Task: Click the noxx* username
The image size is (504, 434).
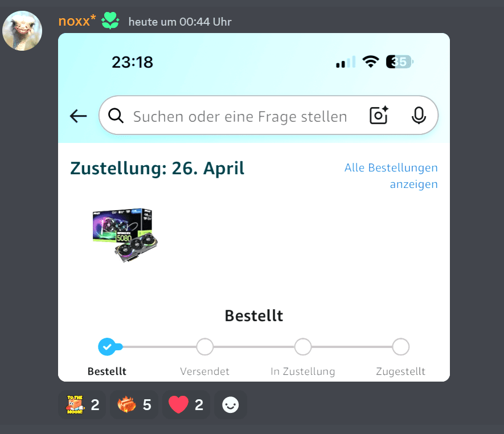Action: tap(77, 21)
